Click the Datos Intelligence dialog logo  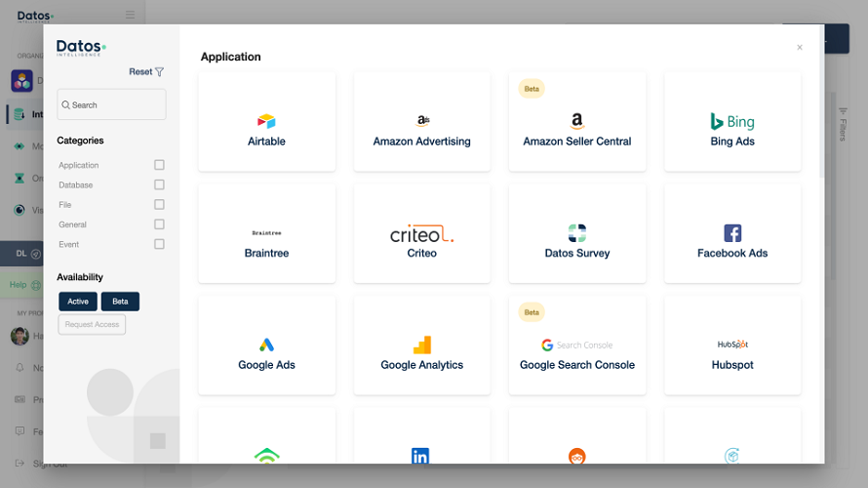point(81,48)
